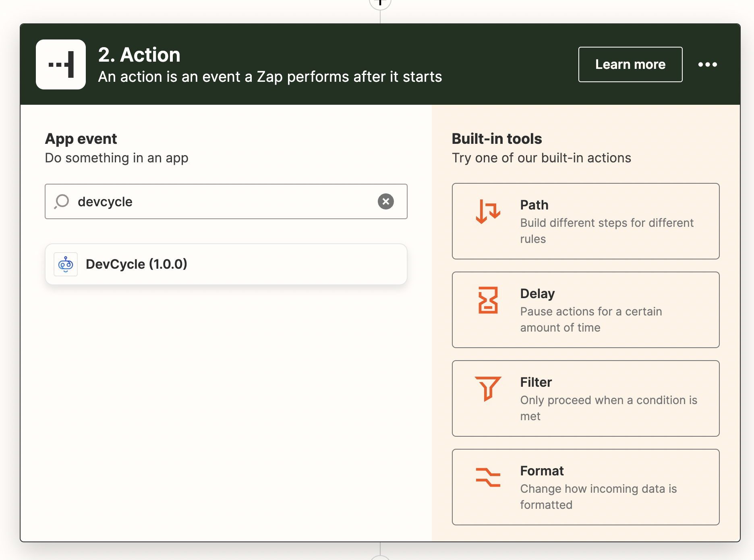This screenshot has width=754, height=560.
Task: Click the clear search X icon
Action: (x=386, y=201)
